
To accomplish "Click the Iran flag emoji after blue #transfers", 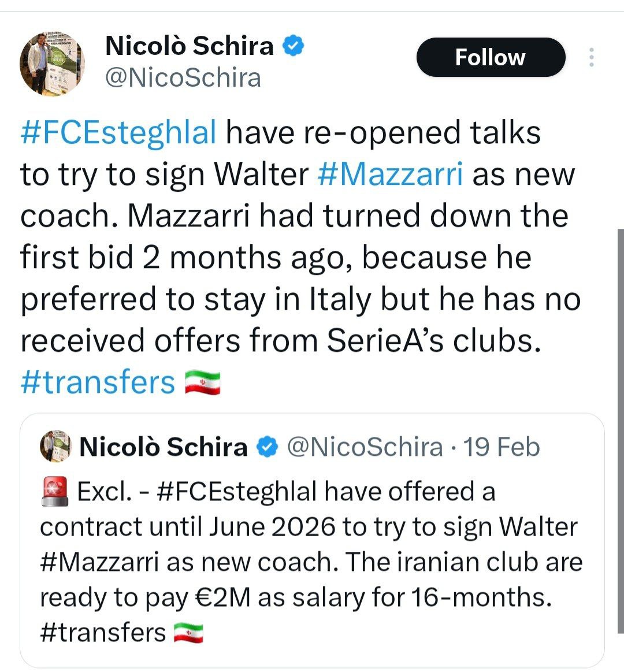I will tap(202, 383).
